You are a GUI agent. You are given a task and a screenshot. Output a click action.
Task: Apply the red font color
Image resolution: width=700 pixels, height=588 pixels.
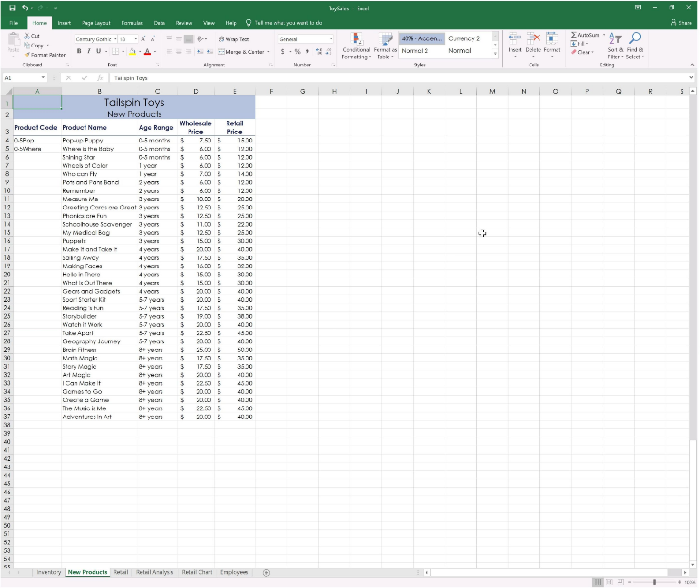[x=147, y=51]
